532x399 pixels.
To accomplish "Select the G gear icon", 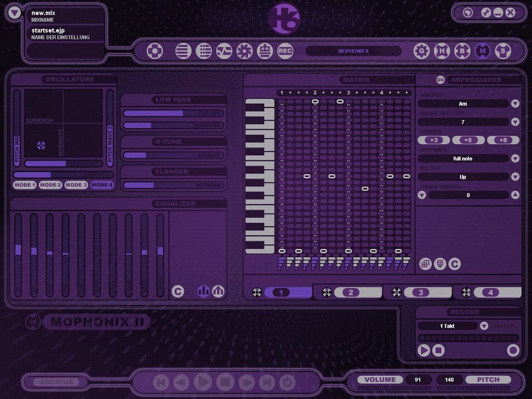I will [x=421, y=51].
